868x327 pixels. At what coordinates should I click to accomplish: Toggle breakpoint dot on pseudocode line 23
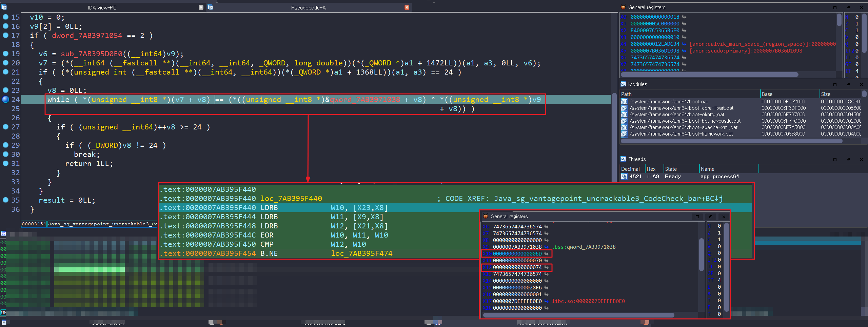point(5,90)
